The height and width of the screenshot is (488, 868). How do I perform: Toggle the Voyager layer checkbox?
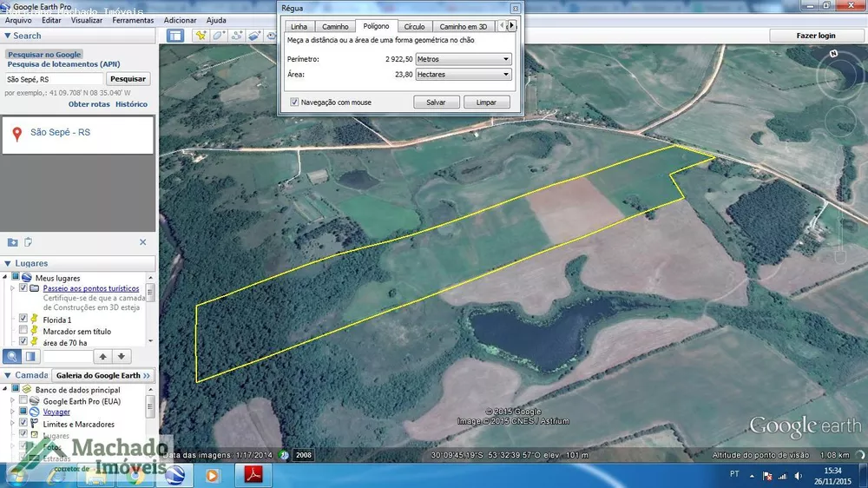[x=23, y=411]
